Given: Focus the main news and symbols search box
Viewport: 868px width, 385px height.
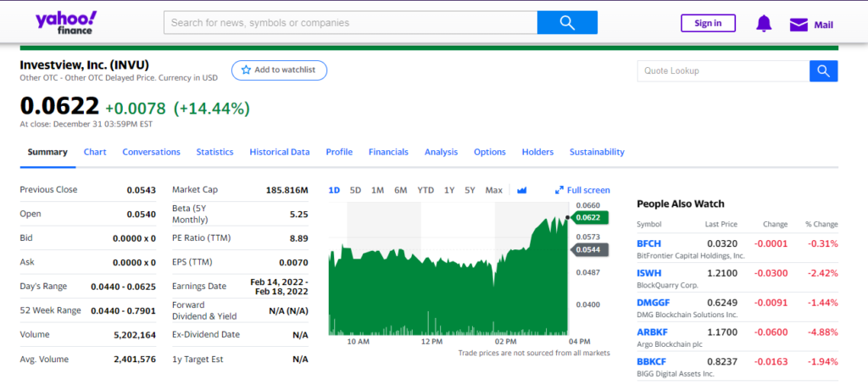Looking at the screenshot, I should coord(350,23).
